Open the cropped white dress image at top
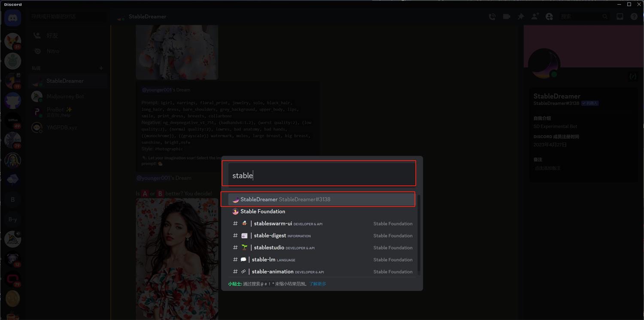This screenshot has width=644, height=320. pos(177,52)
